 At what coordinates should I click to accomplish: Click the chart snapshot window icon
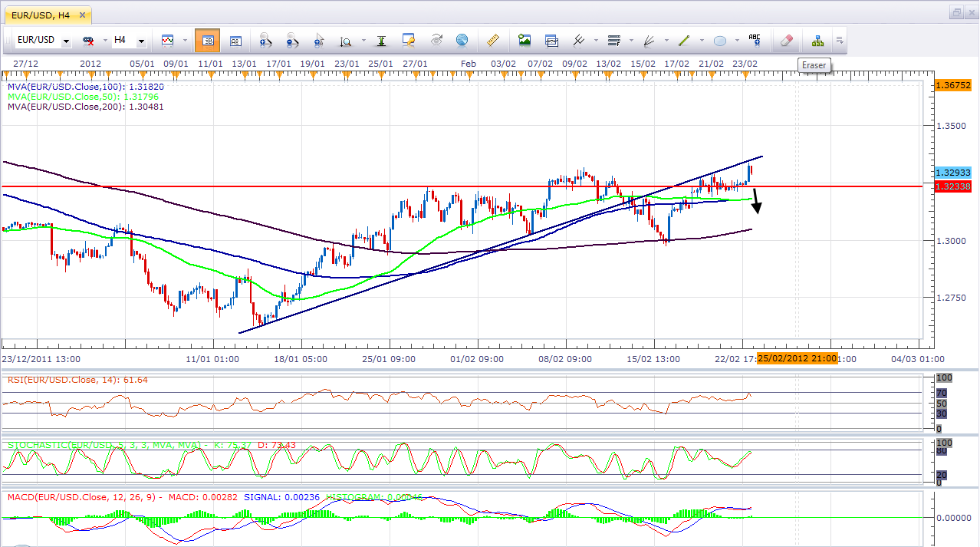[x=551, y=40]
